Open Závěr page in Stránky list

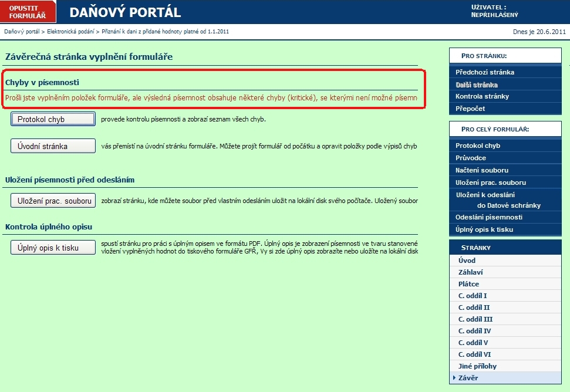tap(505, 377)
